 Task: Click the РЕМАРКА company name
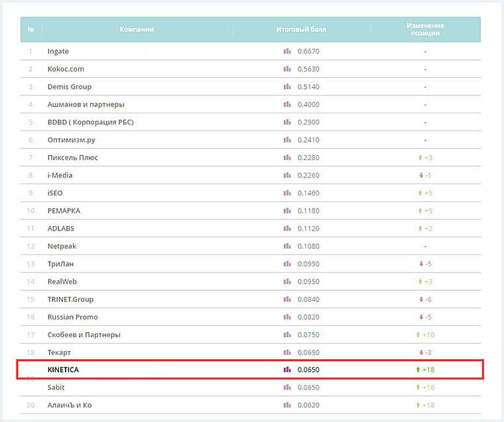64,211
